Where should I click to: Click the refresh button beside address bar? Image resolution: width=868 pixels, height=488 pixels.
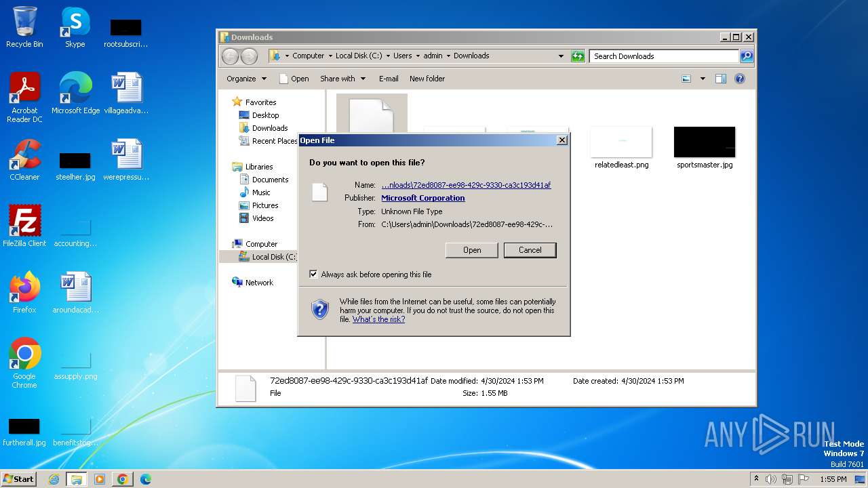(578, 56)
